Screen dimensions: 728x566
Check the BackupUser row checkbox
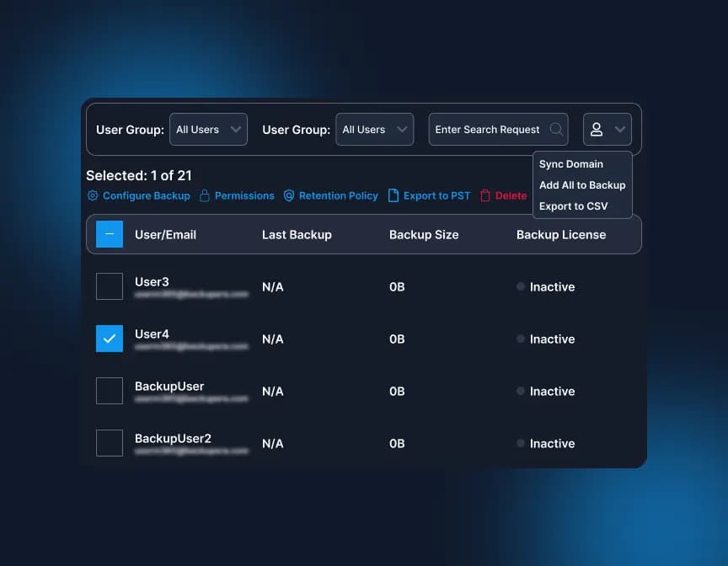110,391
